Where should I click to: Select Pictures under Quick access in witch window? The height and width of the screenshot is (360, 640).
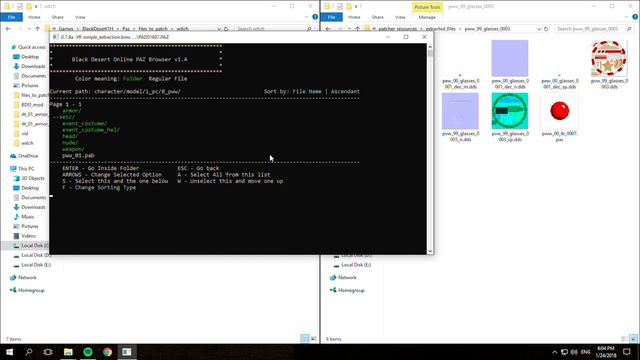(x=30, y=85)
